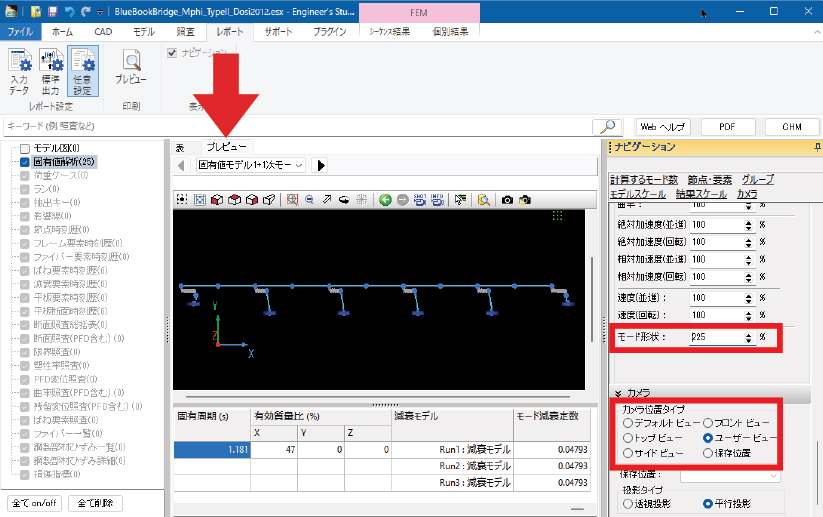The image size is (823, 517).
Task: Click the dashed selection box view tool
Action: [x=182, y=199]
